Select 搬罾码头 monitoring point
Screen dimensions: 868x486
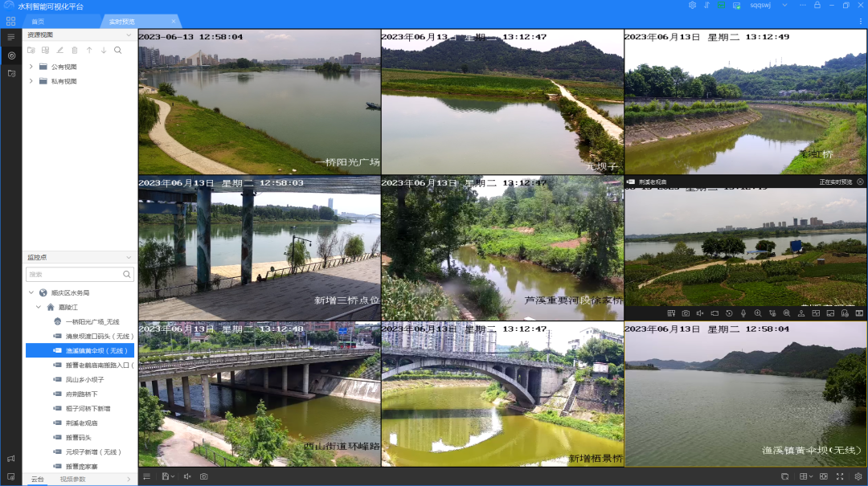(78, 437)
